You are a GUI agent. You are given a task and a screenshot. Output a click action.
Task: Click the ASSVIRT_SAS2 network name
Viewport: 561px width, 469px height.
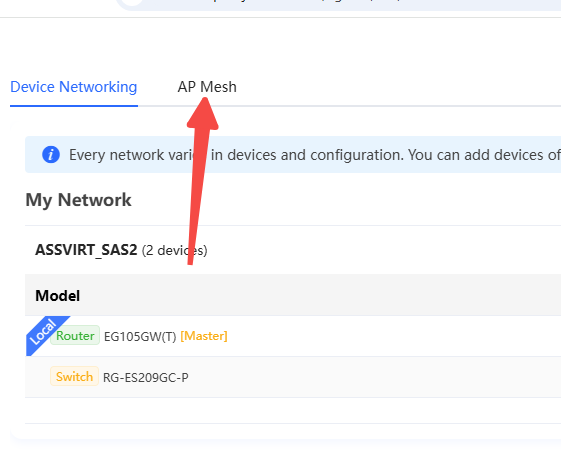pos(86,250)
